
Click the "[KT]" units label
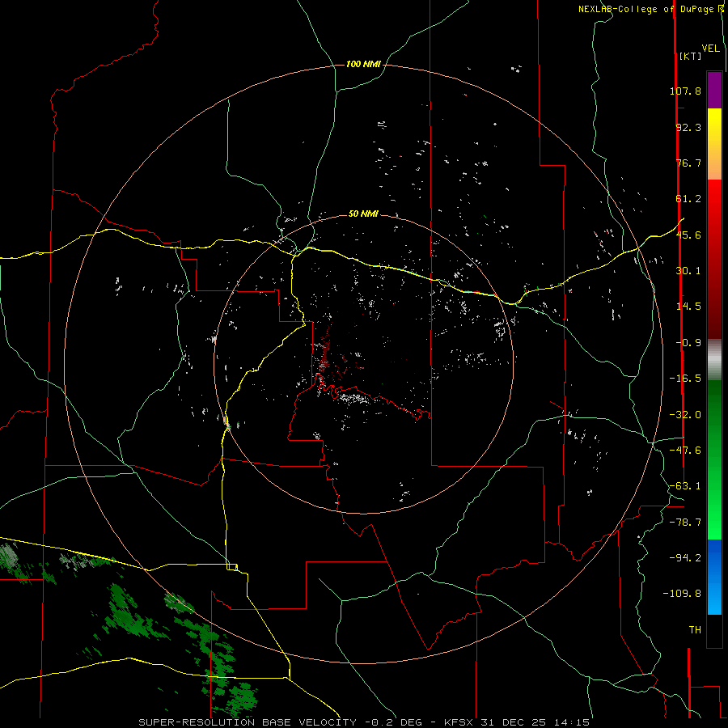690,56
